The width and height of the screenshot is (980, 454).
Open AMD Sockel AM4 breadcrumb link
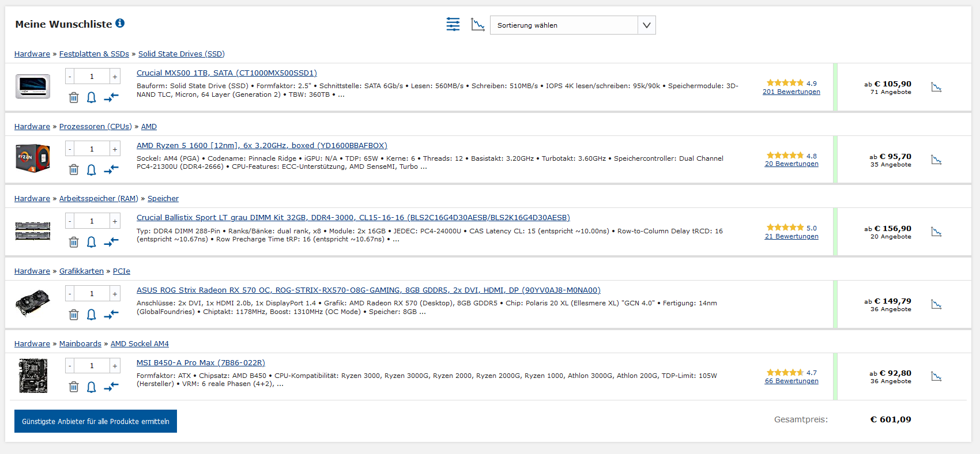point(140,344)
